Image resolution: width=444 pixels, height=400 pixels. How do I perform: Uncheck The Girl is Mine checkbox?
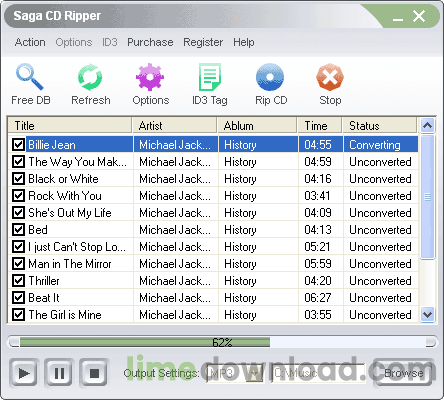click(18, 315)
